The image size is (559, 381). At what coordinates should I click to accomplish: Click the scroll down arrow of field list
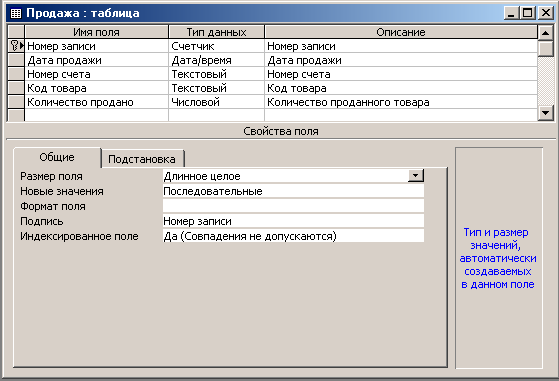(545, 113)
